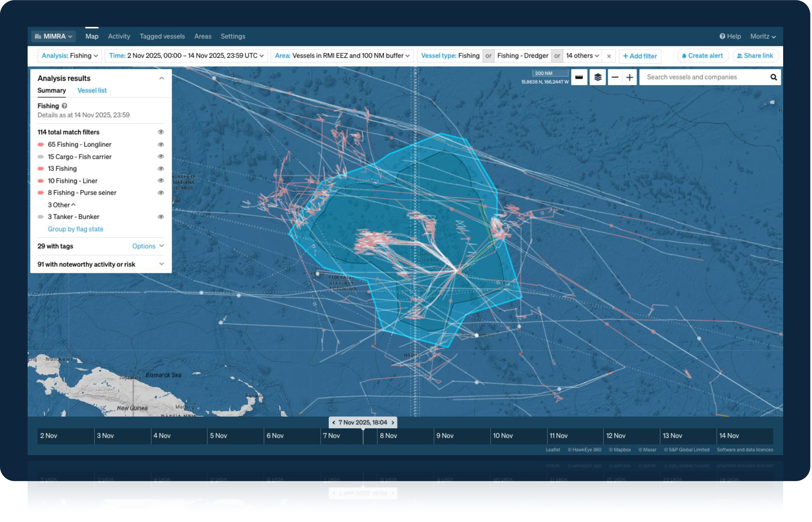Toggle visibility of Cargo - Fish carrier

[161, 157]
